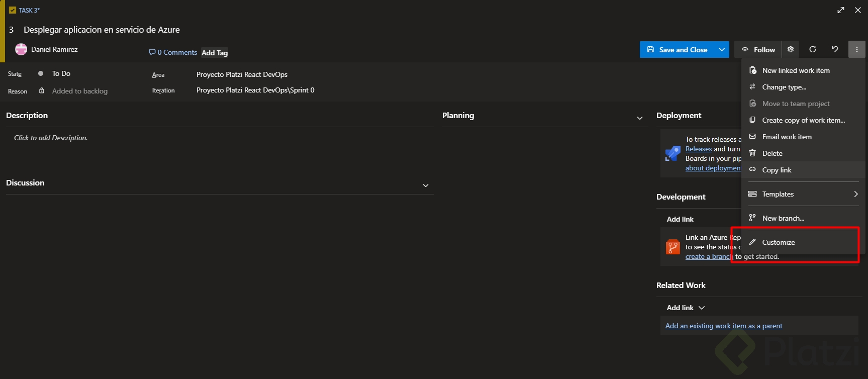Collapse the Planning section
The image size is (868, 379).
click(640, 118)
